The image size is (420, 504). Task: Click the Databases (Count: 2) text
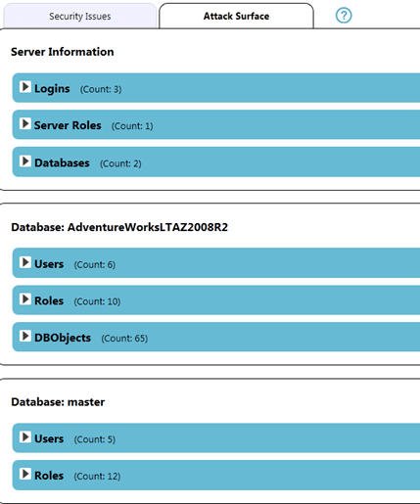pos(120,163)
